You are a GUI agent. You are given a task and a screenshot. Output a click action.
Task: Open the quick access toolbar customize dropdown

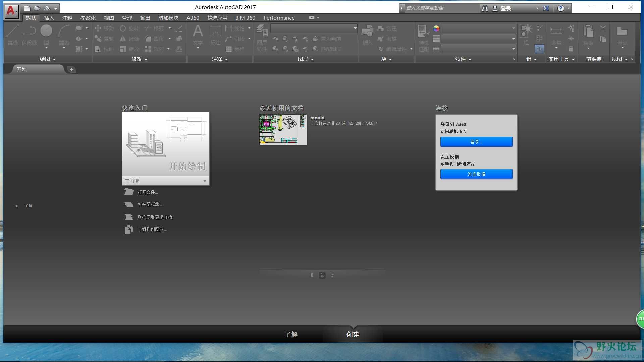(x=56, y=8)
